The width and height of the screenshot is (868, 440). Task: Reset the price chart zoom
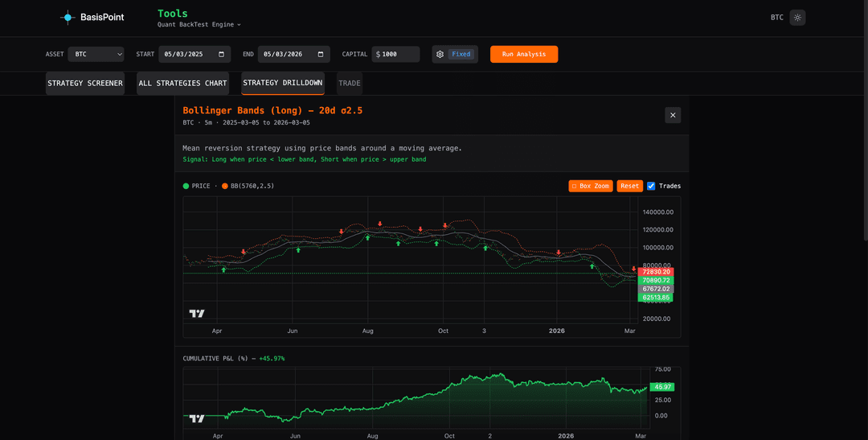coord(630,186)
